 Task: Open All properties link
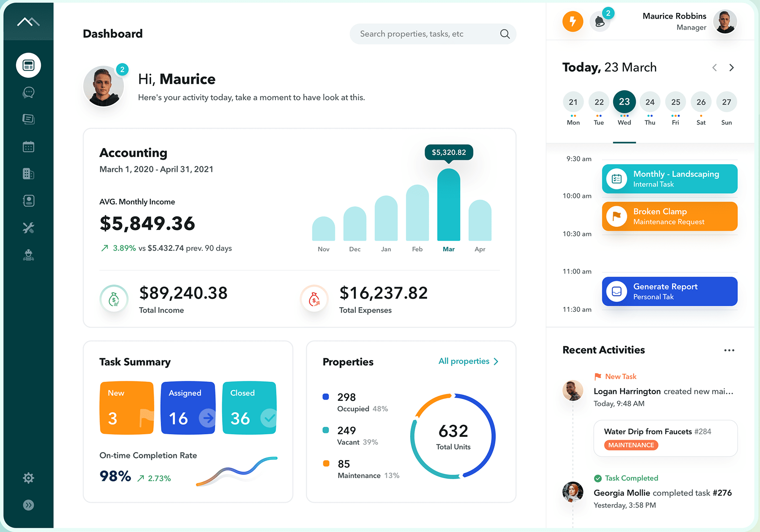(468, 361)
